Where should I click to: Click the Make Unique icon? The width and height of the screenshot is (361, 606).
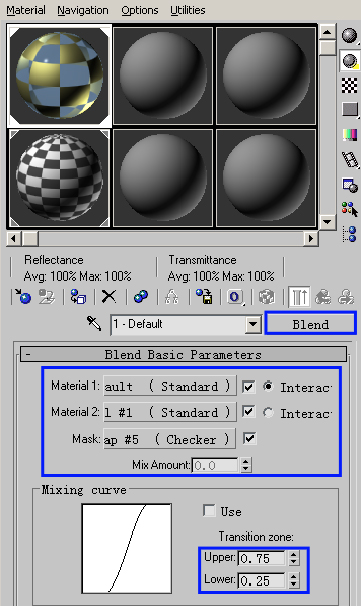click(x=172, y=297)
